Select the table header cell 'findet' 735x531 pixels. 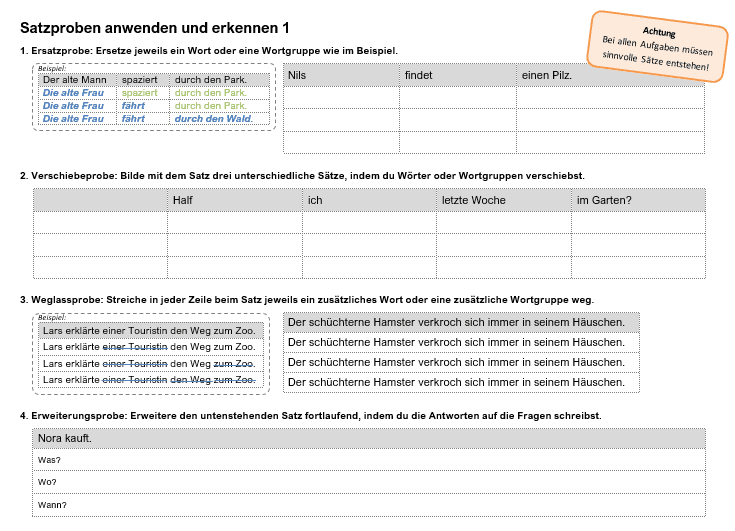458,75
